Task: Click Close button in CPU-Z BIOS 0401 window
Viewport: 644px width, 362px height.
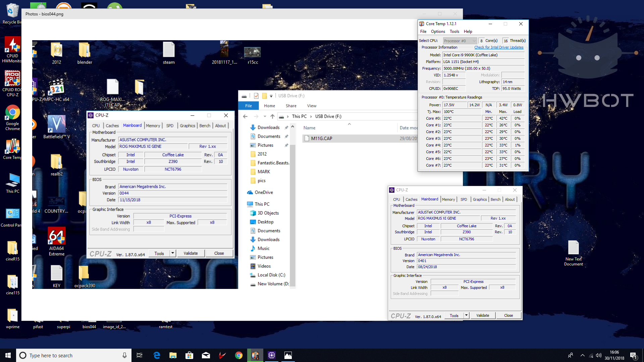Action: [x=508, y=315]
